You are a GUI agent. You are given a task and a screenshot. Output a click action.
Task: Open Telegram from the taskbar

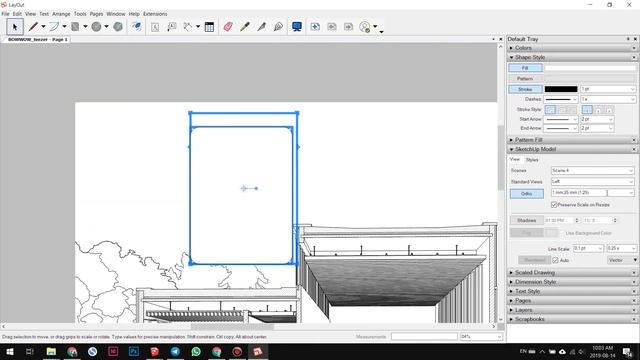point(176,351)
